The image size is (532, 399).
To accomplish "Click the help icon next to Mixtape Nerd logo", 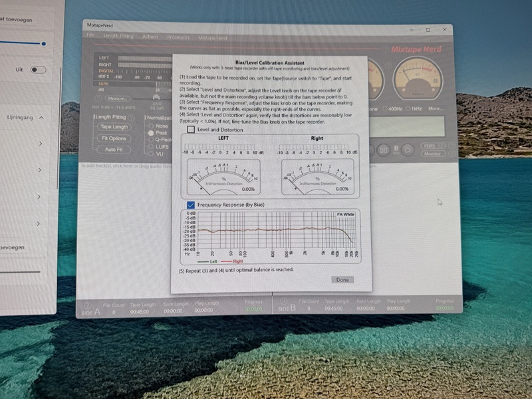I will [386, 49].
